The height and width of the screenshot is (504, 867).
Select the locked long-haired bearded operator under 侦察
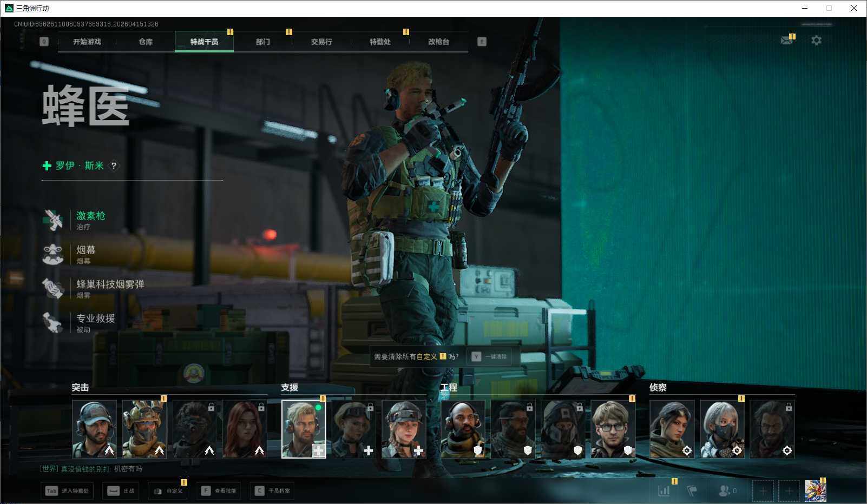(x=772, y=429)
